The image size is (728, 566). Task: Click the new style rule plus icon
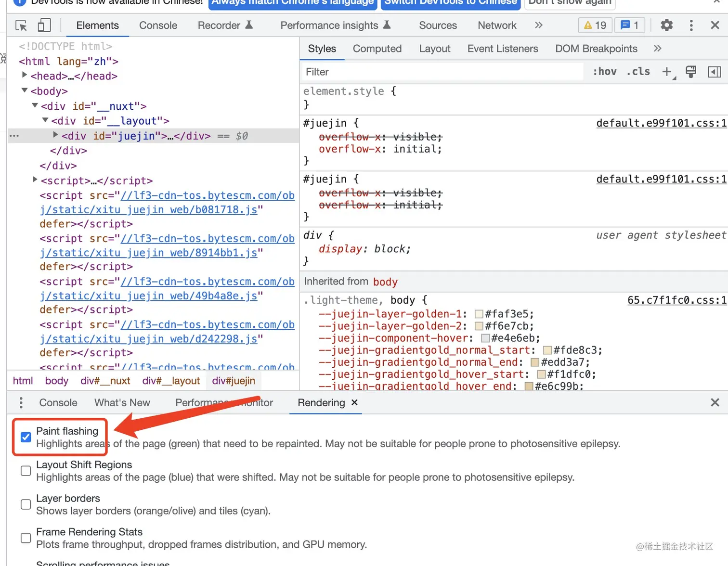[668, 72]
